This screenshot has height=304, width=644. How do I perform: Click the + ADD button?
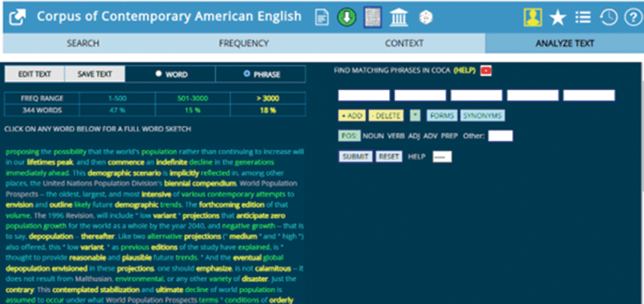352,116
